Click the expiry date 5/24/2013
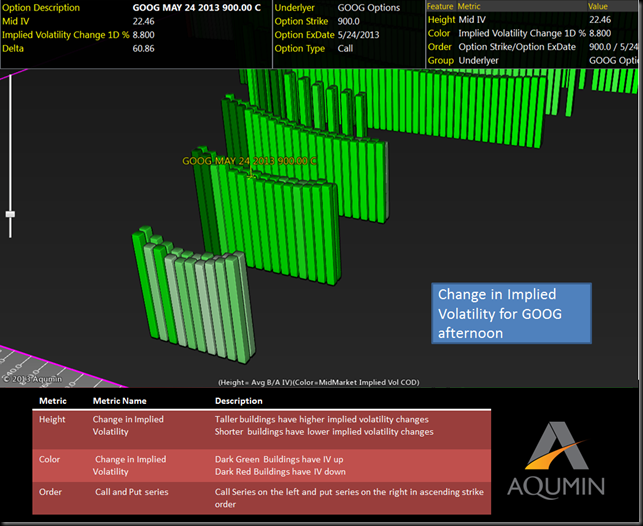643x526 pixels. point(358,35)
